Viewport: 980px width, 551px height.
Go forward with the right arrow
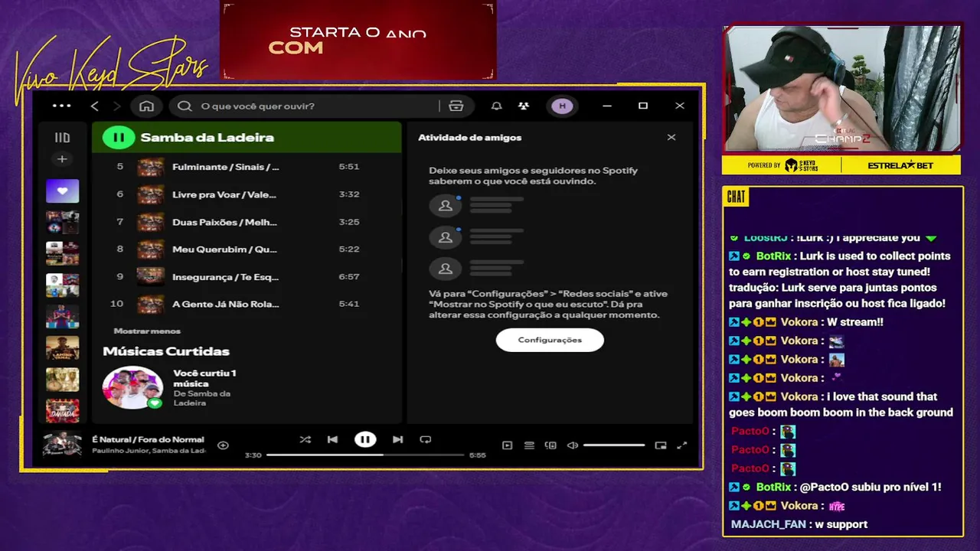[116, 106]
